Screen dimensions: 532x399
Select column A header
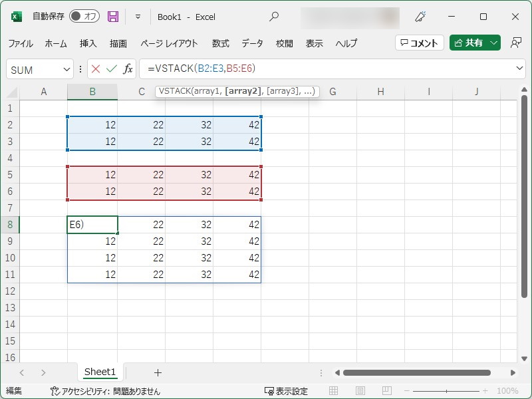tap(43, 92)
